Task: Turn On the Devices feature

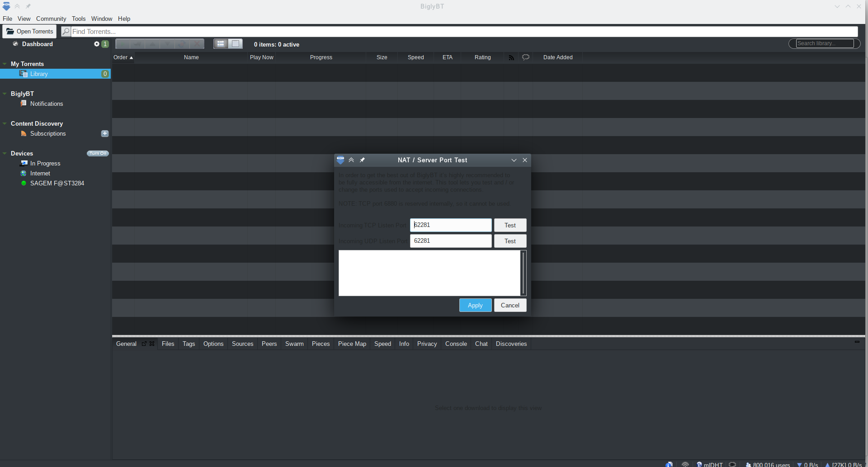Action: (x=98, y=153)
